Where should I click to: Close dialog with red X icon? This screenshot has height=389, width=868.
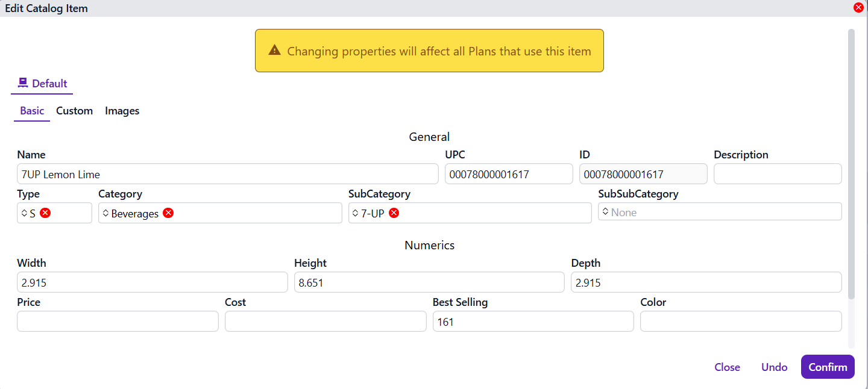click(858, 8)
